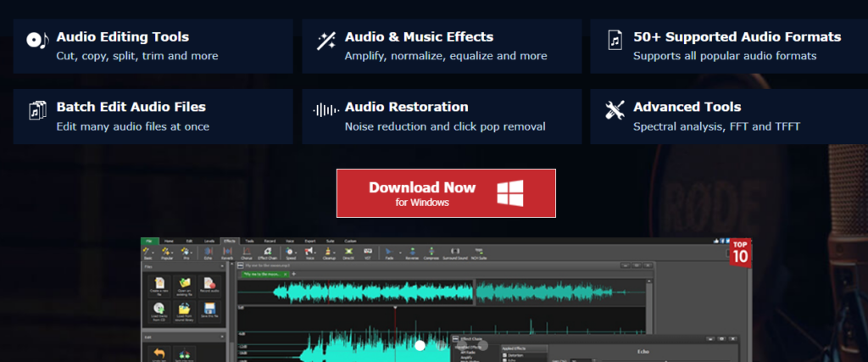Viewport: 868px width, 362px height.
Task: Click the red TOP 10 badge
Action: click(x=741, y=253)
